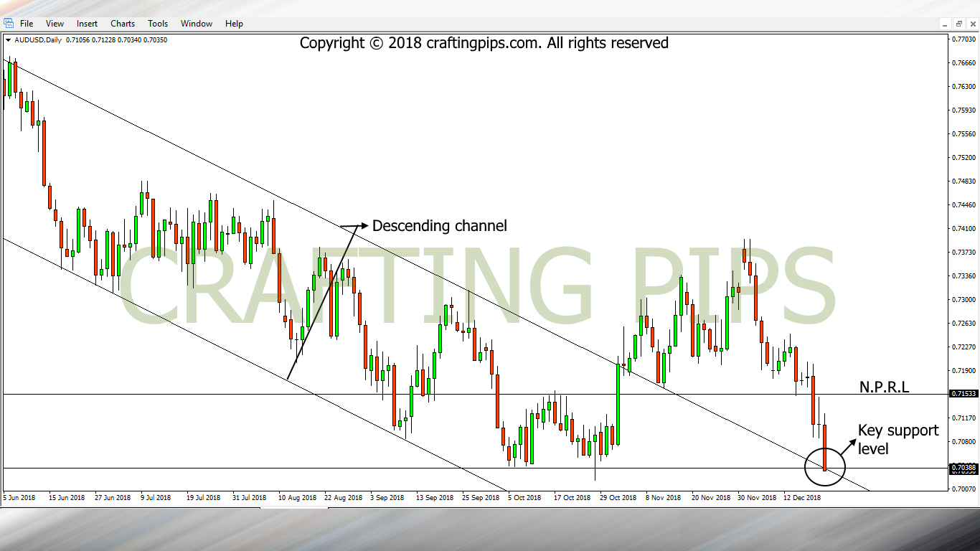Click the 0.71533 price tag on scale
Screen dimensions: 980x551
[x=963, y=394]
